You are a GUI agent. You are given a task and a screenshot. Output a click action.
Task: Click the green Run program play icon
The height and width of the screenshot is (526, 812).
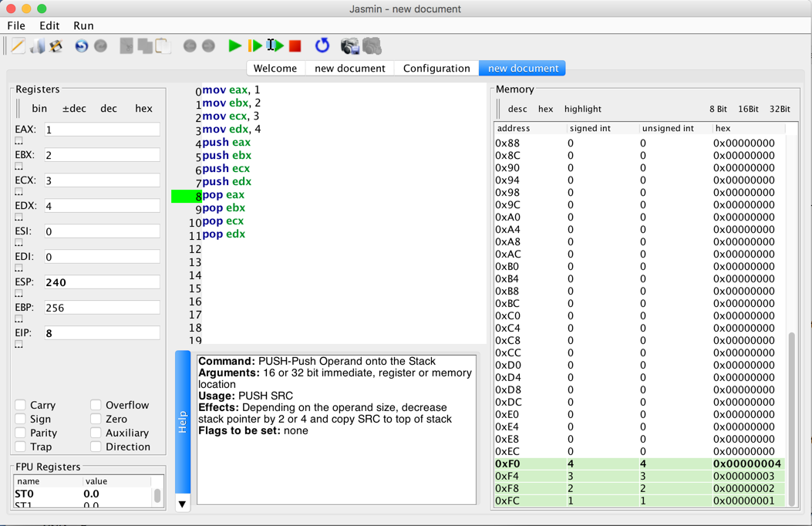234,46
